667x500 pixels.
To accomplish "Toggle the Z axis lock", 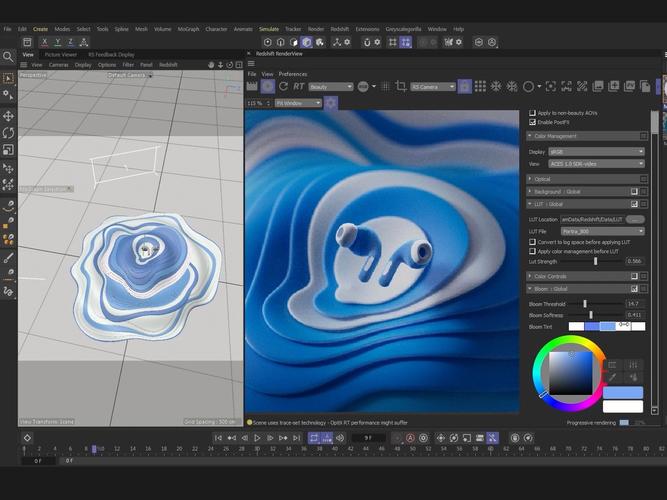I will tap(71, 42).
